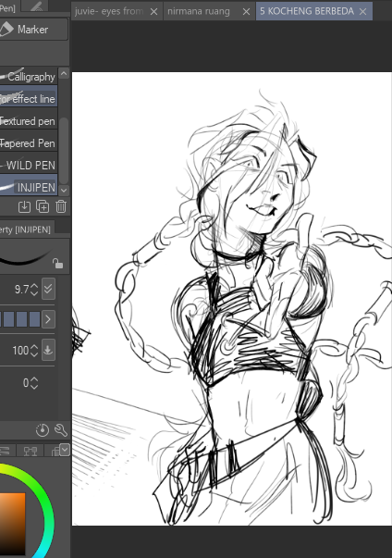Expand anti-aliasing options with the chevron button

(48, 319)
